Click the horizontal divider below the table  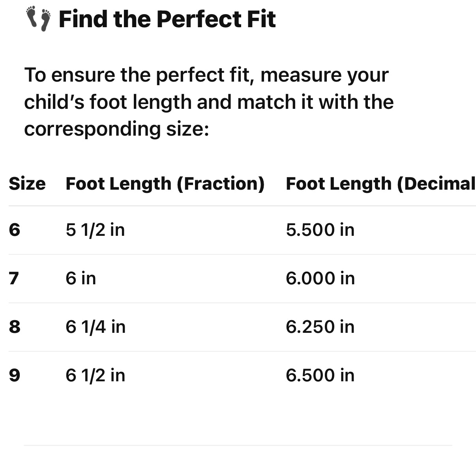click(x=238, y=446)
